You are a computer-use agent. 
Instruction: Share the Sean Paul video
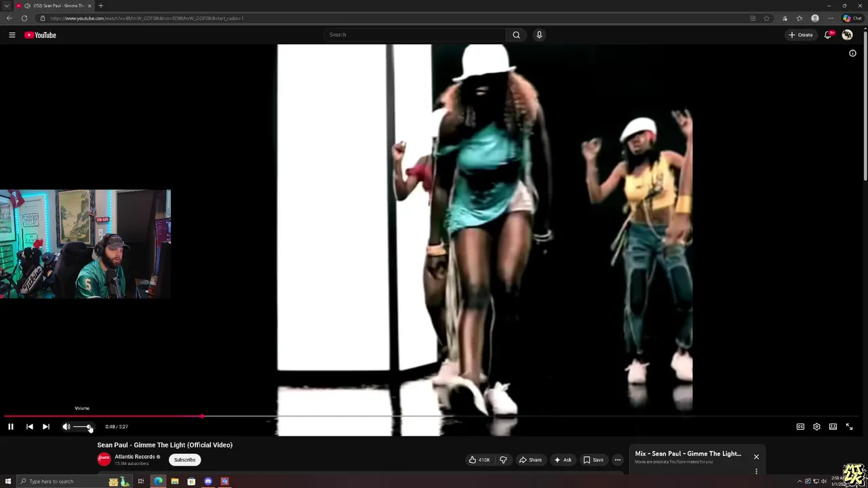tap(530, 460)
